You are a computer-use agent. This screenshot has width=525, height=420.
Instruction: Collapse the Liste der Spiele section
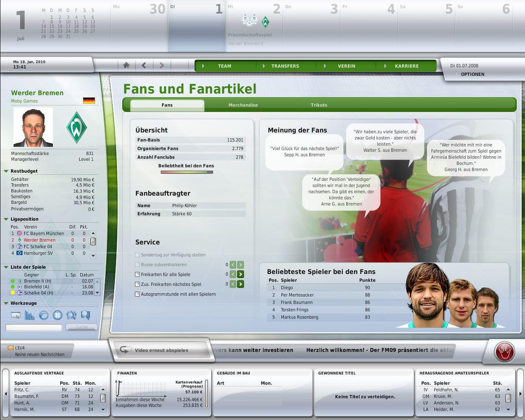tap(6, 267)
